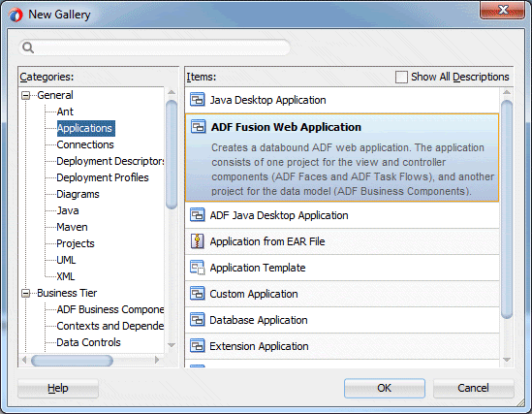Viewport: 532px width, 414px height.
Task: Select Deployment Descriptors category
Action: pos(110,161)
